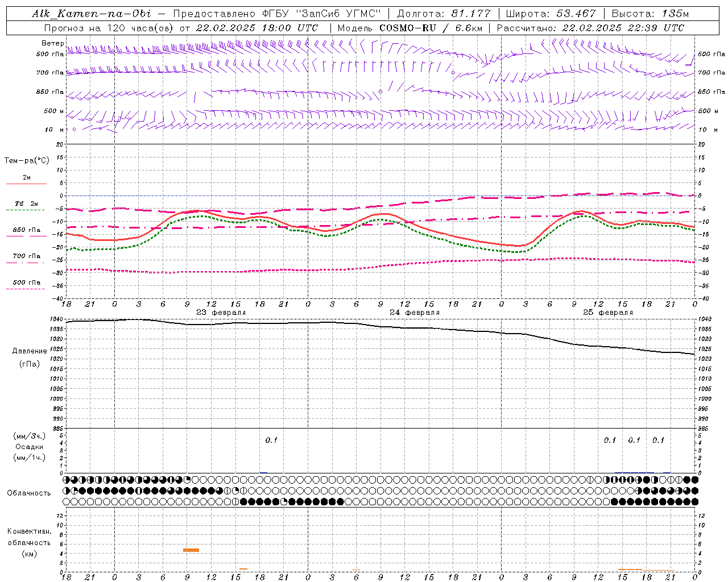728x582 pixels.
Task: Click the "(гПа)" pressure unit label
Action: (x=30, y=364)
